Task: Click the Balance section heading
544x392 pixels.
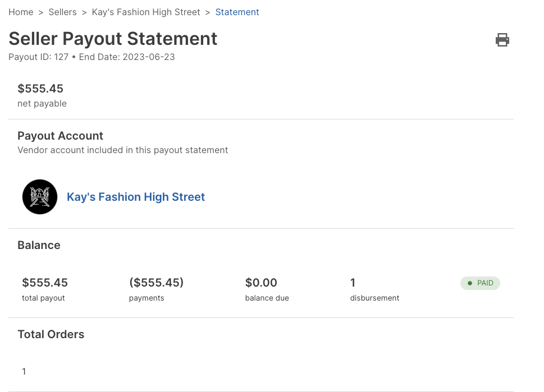Action: click(39, 245)
